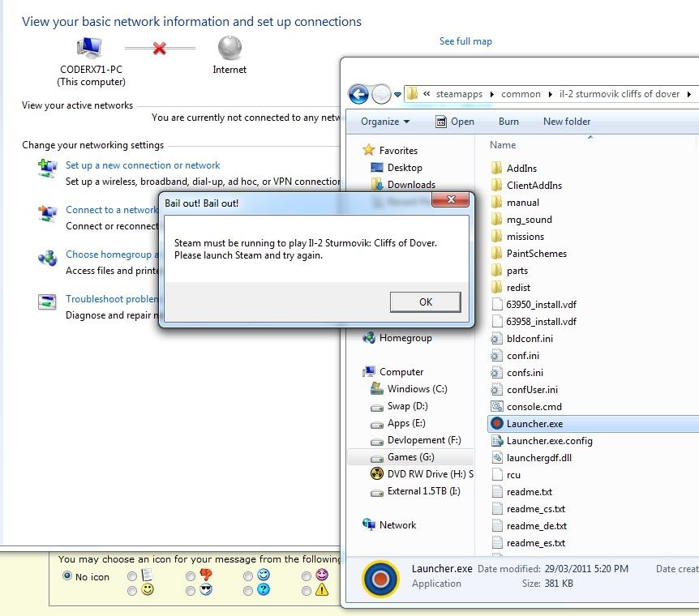
Task: Select the radio button for the notepad icon
Action: pyautogui.click(x=132, y=576)
